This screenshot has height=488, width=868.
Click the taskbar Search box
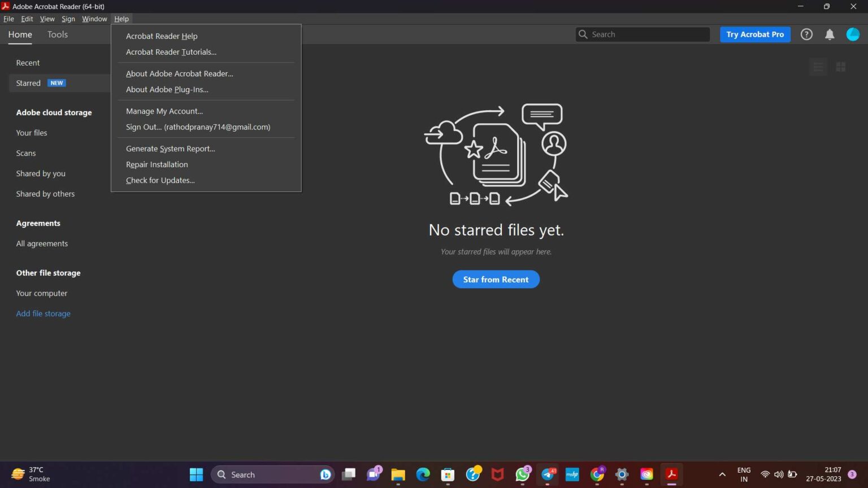[x=273, y=474]
